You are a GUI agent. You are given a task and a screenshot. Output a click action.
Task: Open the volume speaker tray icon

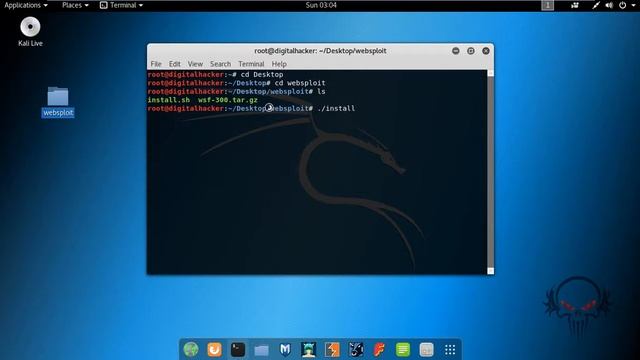[x=609, y=5]
